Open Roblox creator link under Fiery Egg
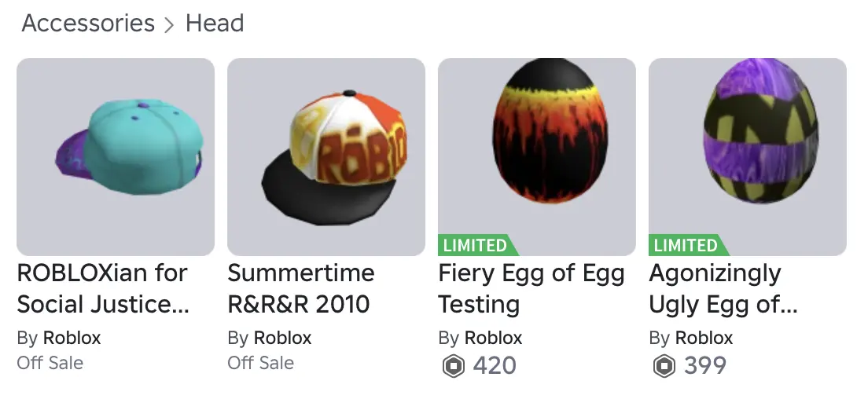Screen dimensions: 868x410 pos(494,339)
